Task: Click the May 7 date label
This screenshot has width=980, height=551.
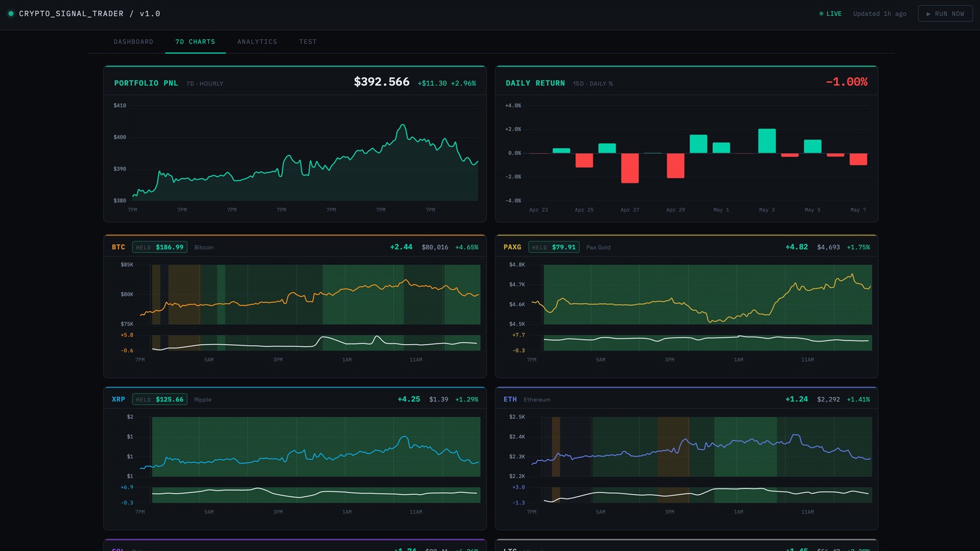Action: (858, 210)
